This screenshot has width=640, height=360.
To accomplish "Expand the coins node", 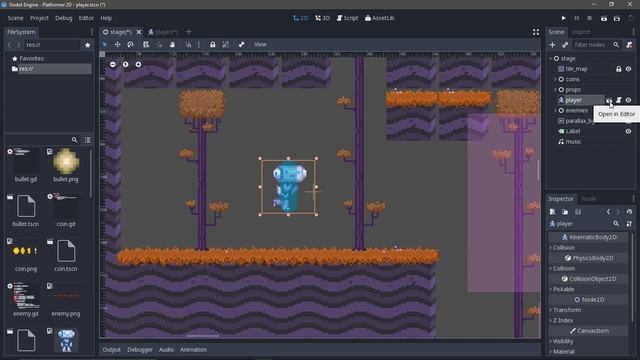I will pyautogui.click(x=556, y=79).
